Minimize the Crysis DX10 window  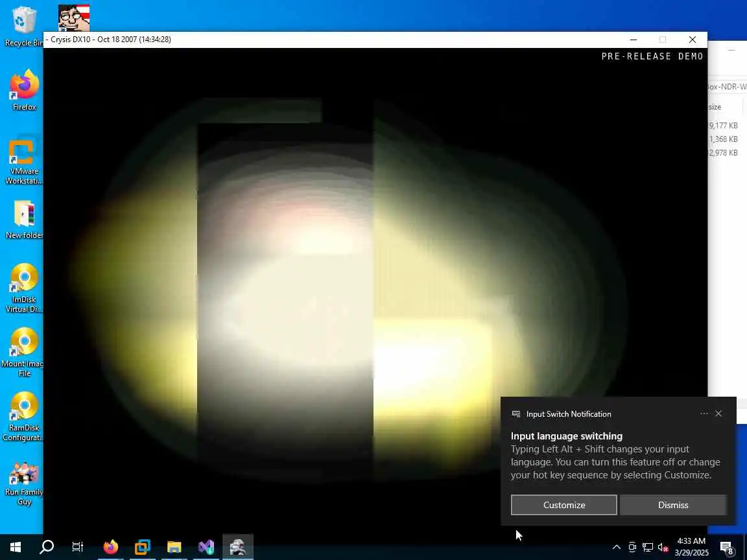coord(634,40)
